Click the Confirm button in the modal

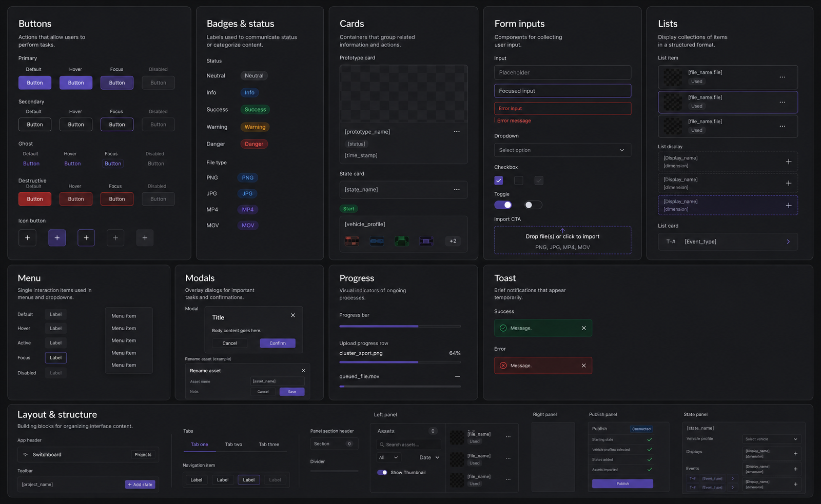point(278,344)
